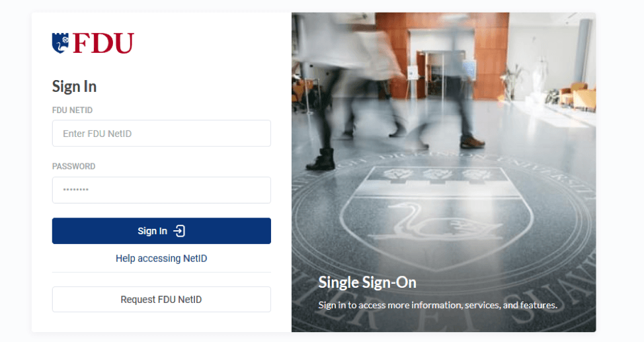Click the Sign In page heading
644x342 pixels.
(x=74, y=87)
